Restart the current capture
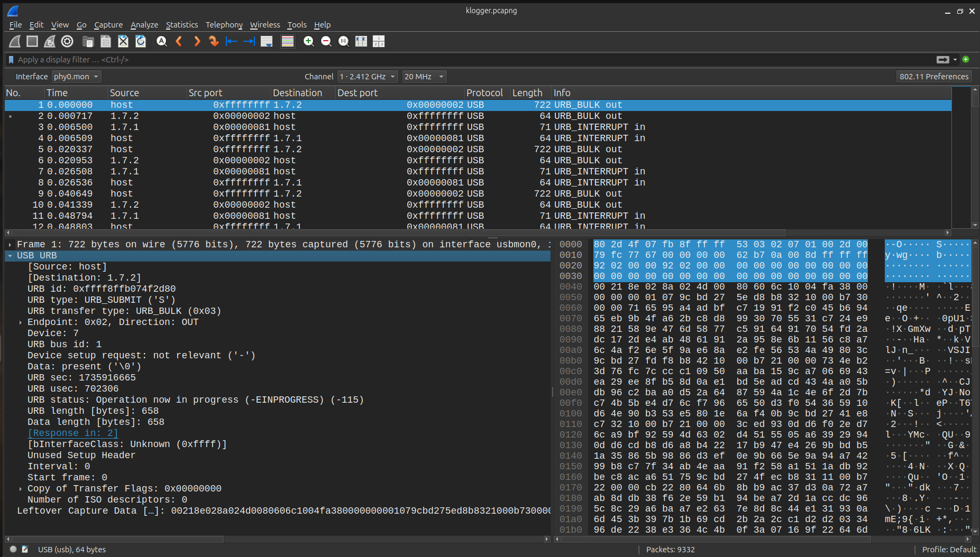This screenshot has height=557, width=980. click(x=50, y=41)
